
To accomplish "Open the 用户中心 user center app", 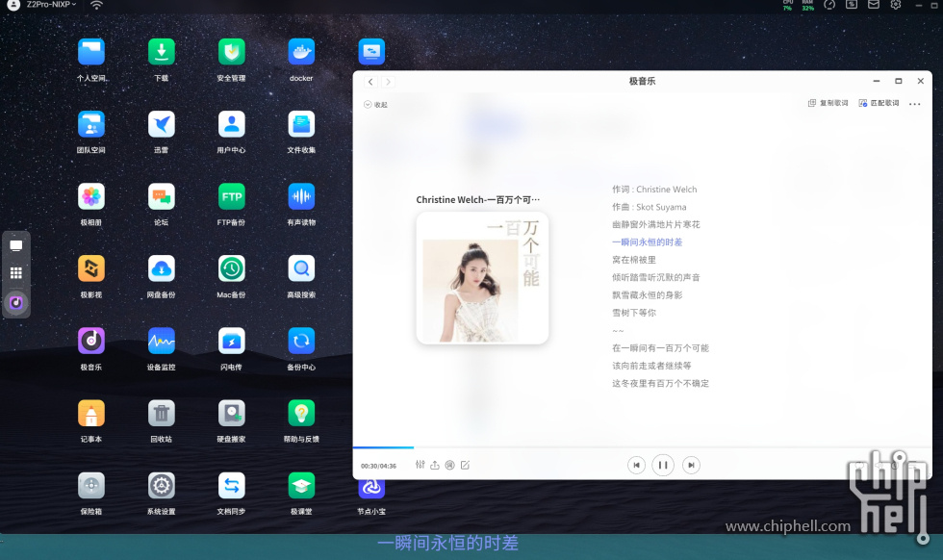I will 232,124.
